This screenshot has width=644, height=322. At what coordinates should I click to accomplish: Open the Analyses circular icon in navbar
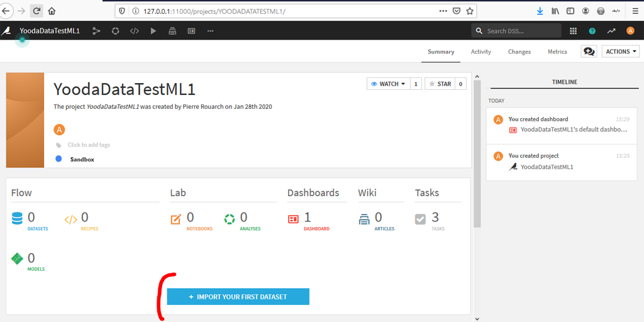coord(116,31)
